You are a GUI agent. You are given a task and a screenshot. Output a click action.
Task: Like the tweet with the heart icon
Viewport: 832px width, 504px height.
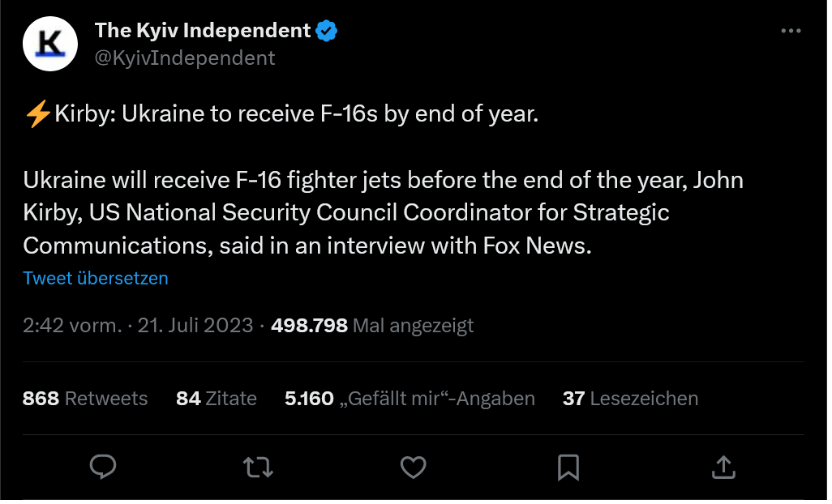[x=414, y=466]
